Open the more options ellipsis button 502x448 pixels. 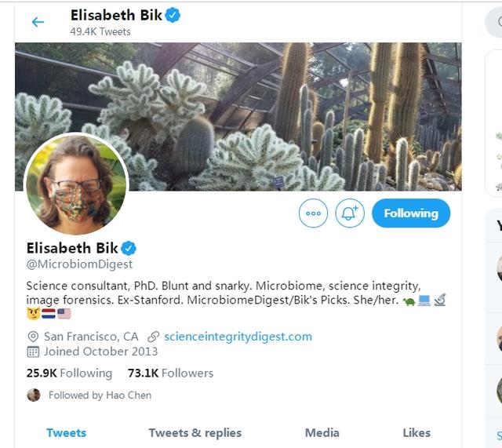(x=313, y=213)
